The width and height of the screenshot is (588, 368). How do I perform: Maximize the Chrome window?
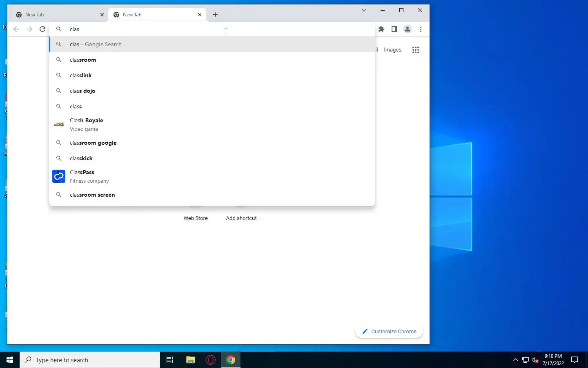[401, 10]
